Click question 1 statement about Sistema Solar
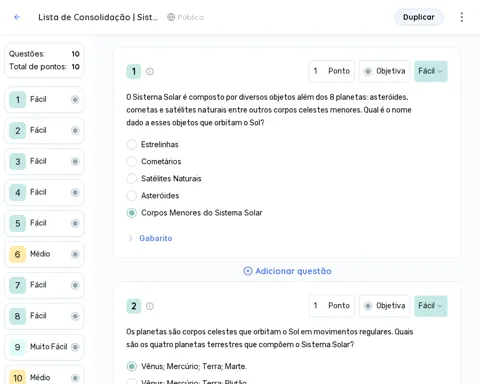Image resolution: width=480 pixels, height=384 pixels. point(269,110)
